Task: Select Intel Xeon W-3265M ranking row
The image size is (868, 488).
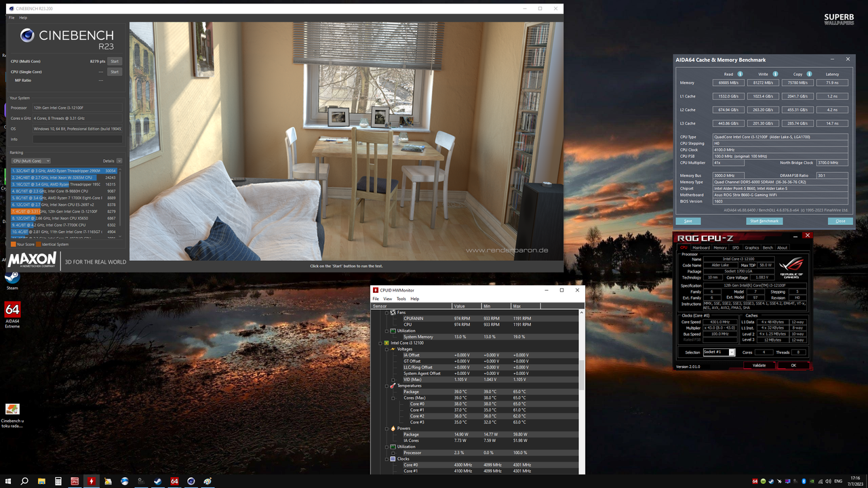Action: [x=63, y=178]
